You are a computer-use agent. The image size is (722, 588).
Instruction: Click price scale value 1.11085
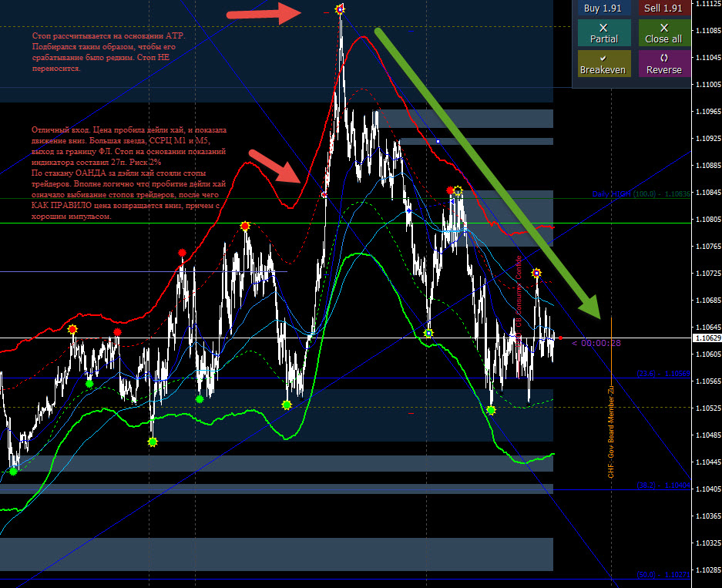(x=707, y=30)
